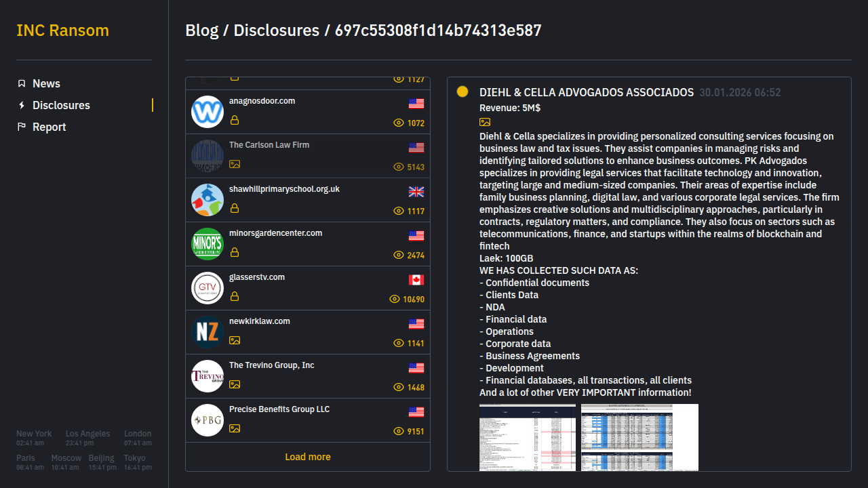Click the image icon under The Carlson Law Firm
Viewport: 868px width, 488px height.
[235, 164]
